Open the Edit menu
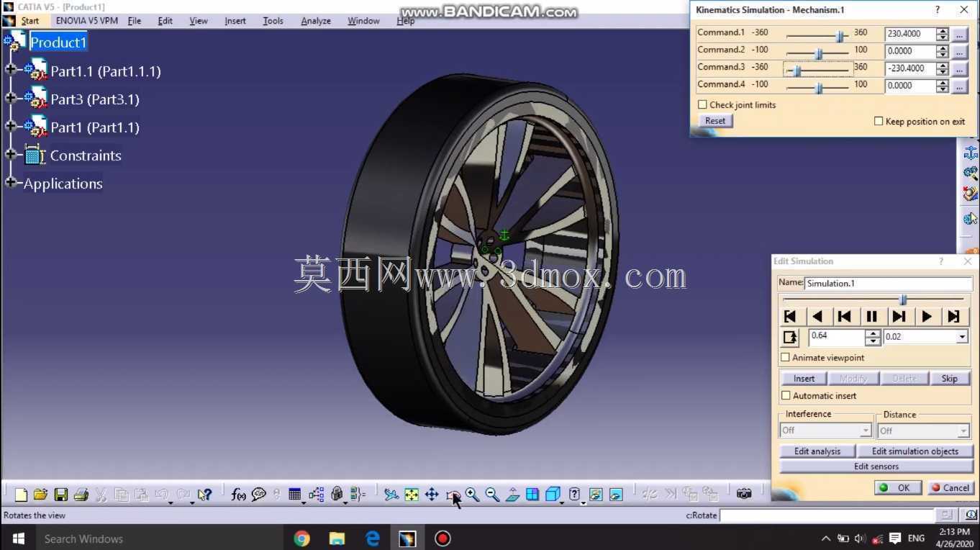The height and width of the screenshot is (550, 980). (165, 21)
